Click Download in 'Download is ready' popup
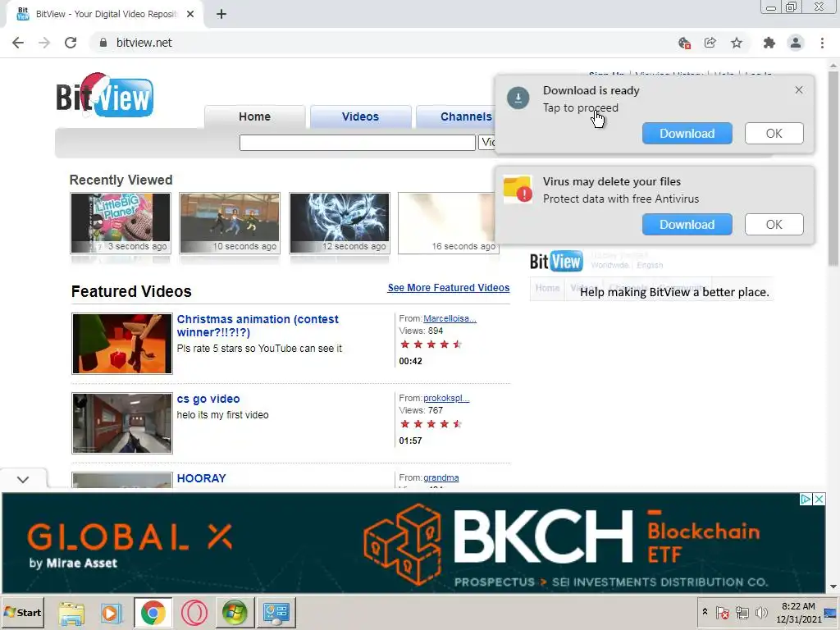Viewport: 840px width, 630px height. point(687,134)
